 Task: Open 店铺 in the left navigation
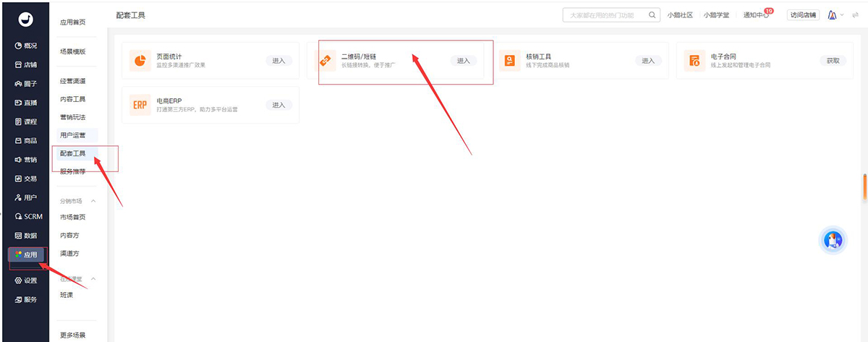tap(25, 64)
